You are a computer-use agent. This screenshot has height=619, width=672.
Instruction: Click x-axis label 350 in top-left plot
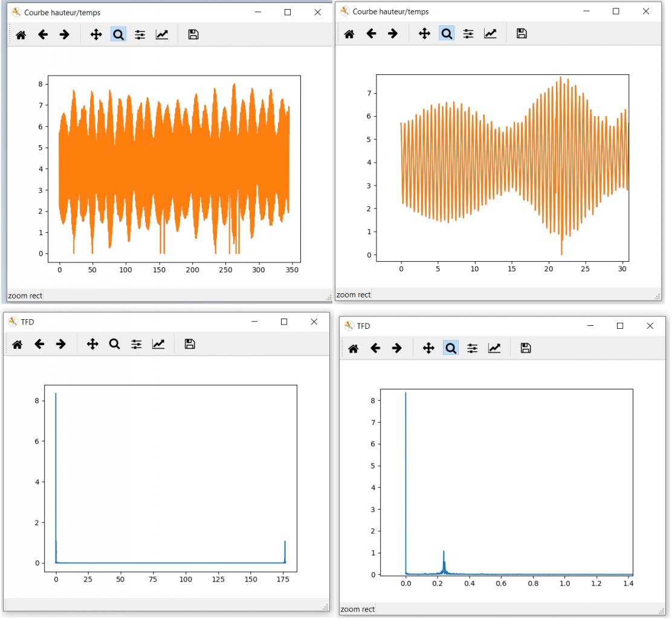pyautogui.click(x=292, y=270)
